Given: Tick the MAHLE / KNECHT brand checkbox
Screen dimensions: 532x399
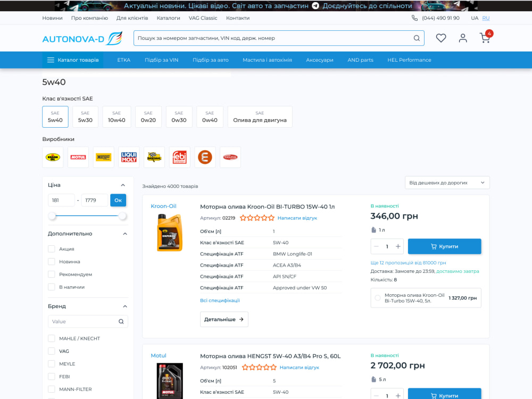Looking at the screenshot, I should tap(52, 338).
